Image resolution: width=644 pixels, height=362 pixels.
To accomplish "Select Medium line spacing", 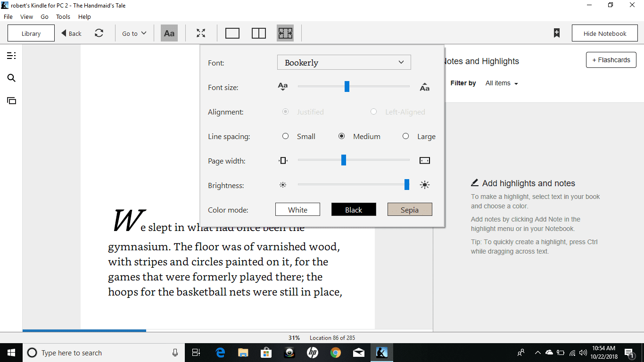I will tap(342, 136).
